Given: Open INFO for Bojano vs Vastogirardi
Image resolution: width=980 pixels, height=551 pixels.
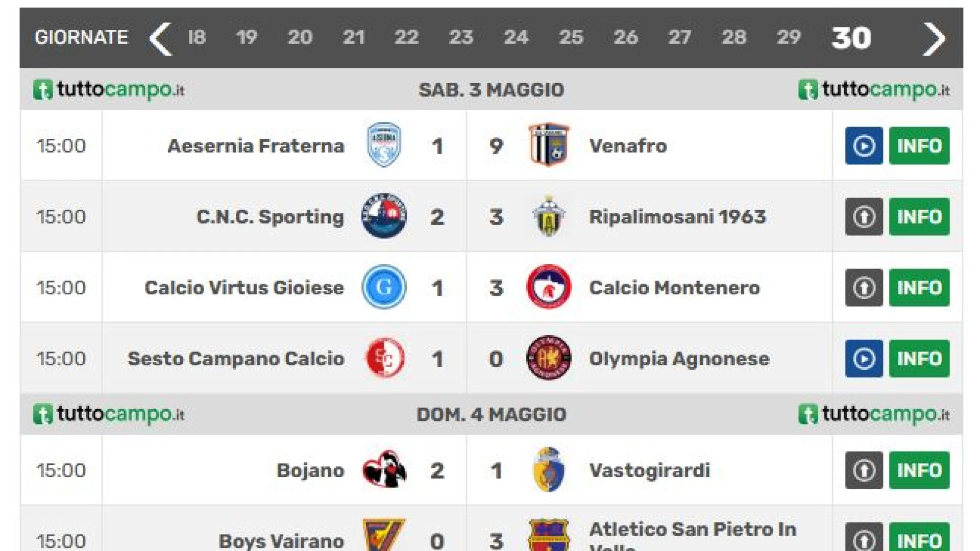Looking at the screenshot, I should [919, 470].
